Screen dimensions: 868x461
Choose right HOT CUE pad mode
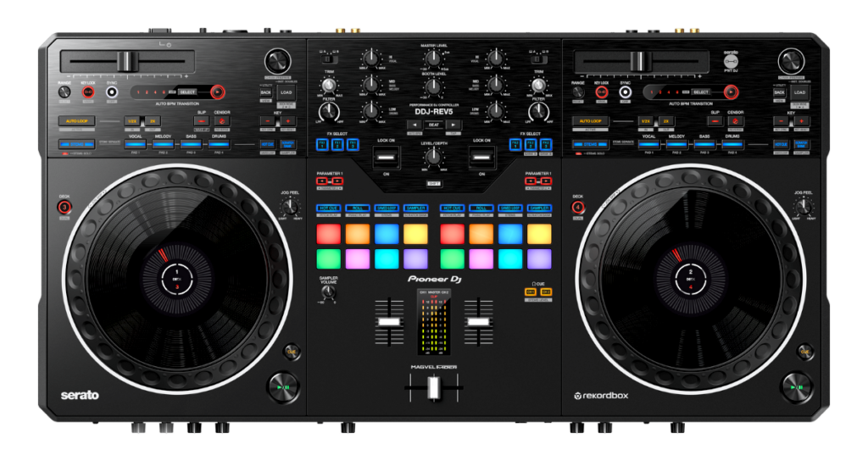pyautogui.click(x=453, y=208)
